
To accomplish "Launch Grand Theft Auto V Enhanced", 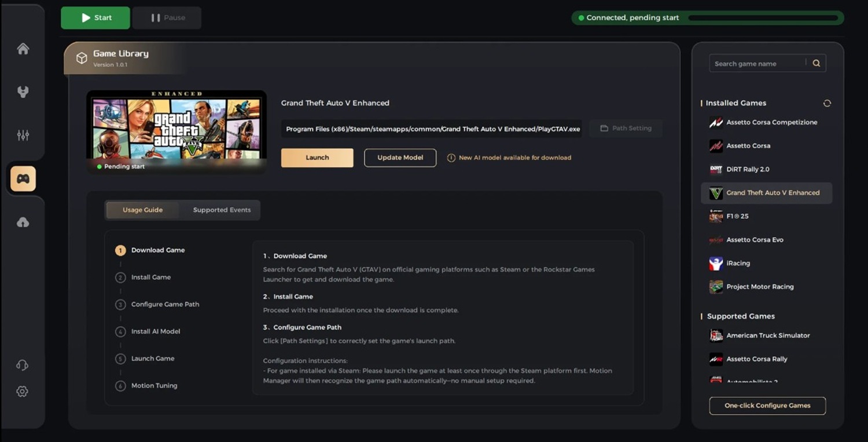I will point(317,158).
